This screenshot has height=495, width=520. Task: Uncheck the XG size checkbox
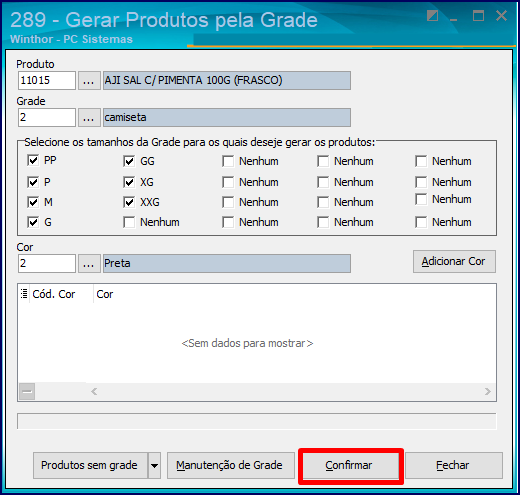[x=129, y=182]
